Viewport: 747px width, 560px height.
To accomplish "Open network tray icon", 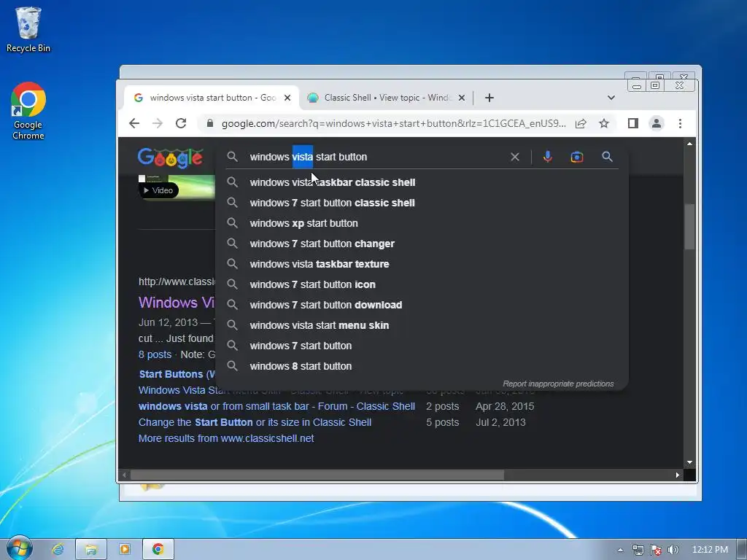I will click(x=638, y=550).
